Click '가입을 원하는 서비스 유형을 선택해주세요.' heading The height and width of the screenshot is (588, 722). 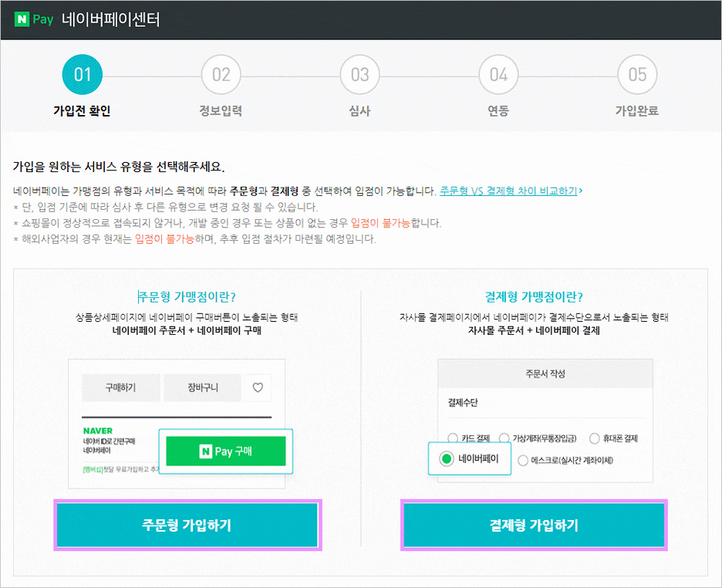pyautogui.click(x=119, y=167)
